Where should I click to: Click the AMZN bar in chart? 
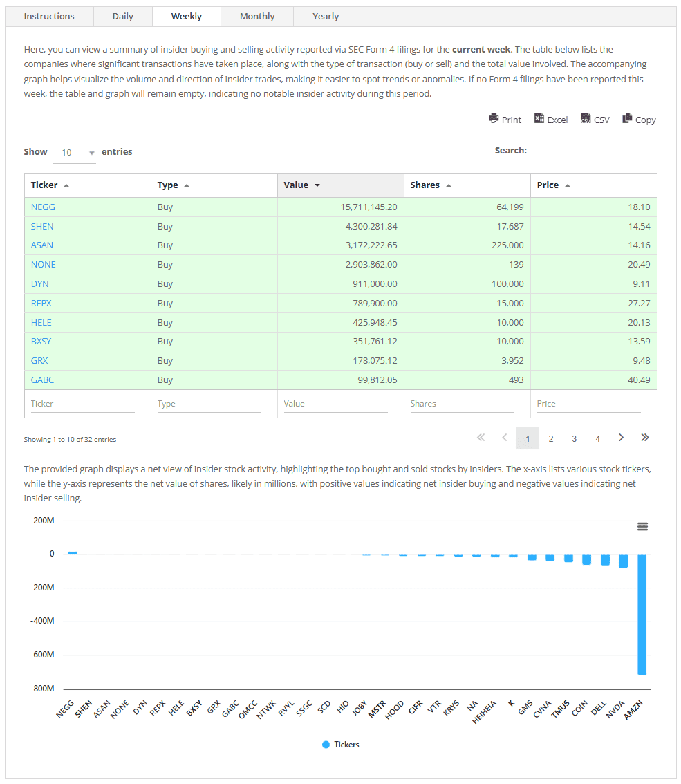pos(642,614)
